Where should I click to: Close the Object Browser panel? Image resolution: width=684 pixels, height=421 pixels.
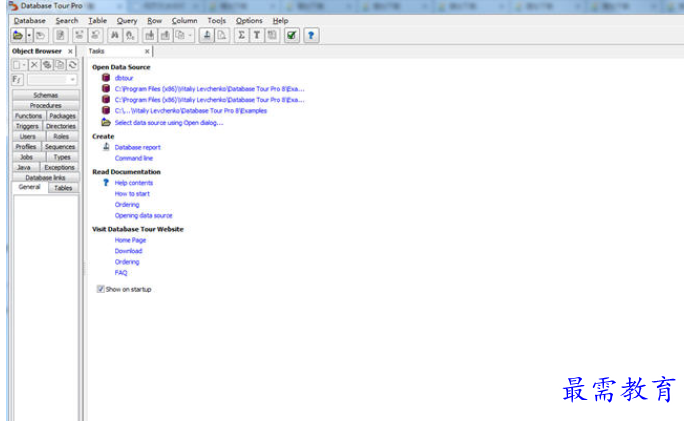[x=70, y=51]
